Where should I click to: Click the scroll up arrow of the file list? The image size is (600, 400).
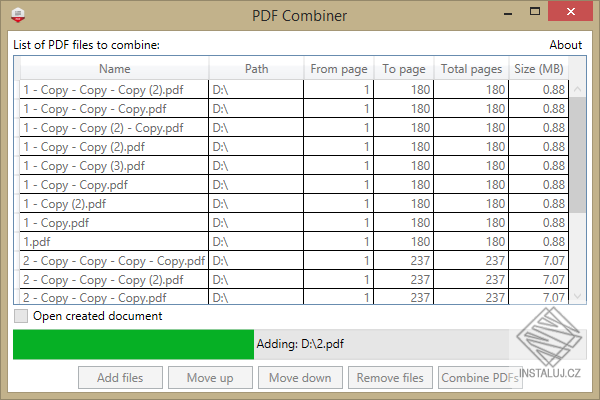coord(577,90)
